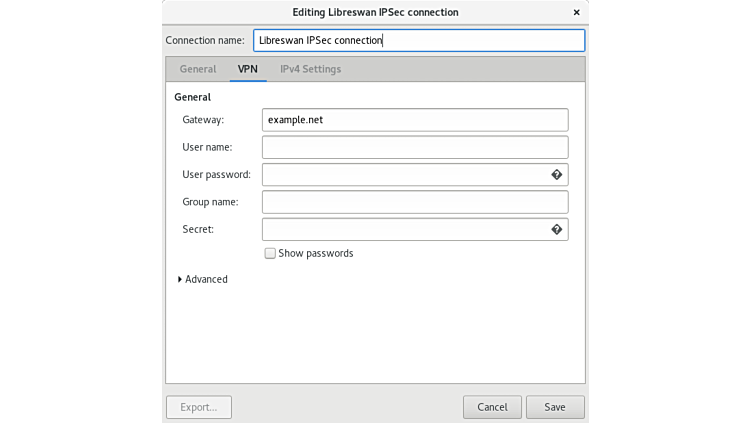
Task: Focus the User password entry field
Action: click(404, 175)
